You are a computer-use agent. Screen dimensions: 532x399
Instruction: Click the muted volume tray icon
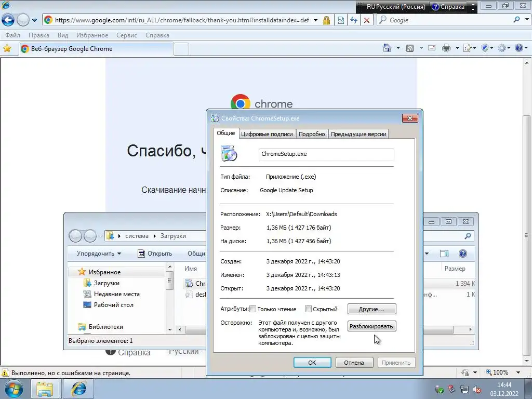coord(477,390)
